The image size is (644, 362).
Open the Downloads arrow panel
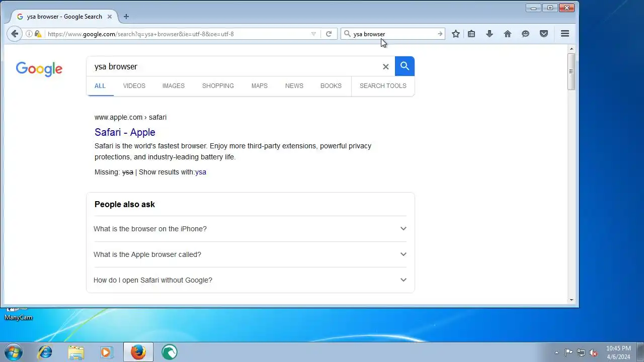click(490, 34)
